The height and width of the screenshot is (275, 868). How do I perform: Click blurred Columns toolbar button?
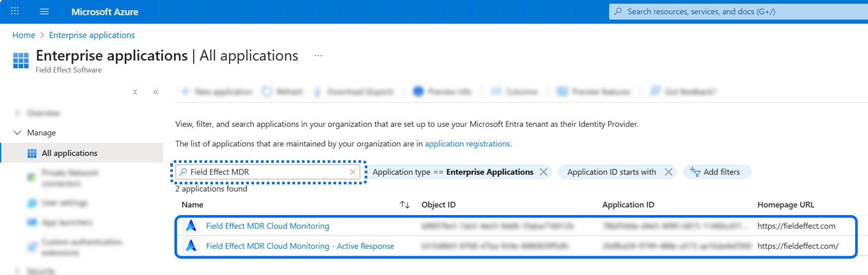tap(515, 92)
